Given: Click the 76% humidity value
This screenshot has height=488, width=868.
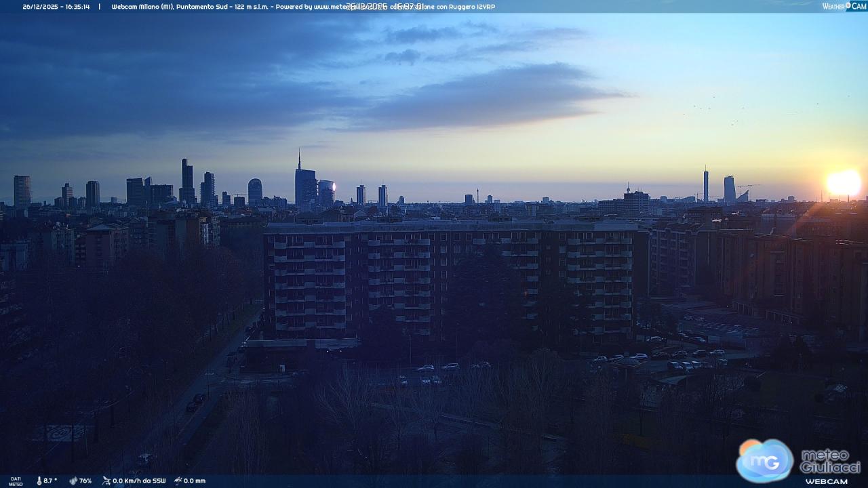Looking at the screenshot, I should point(85,481).
